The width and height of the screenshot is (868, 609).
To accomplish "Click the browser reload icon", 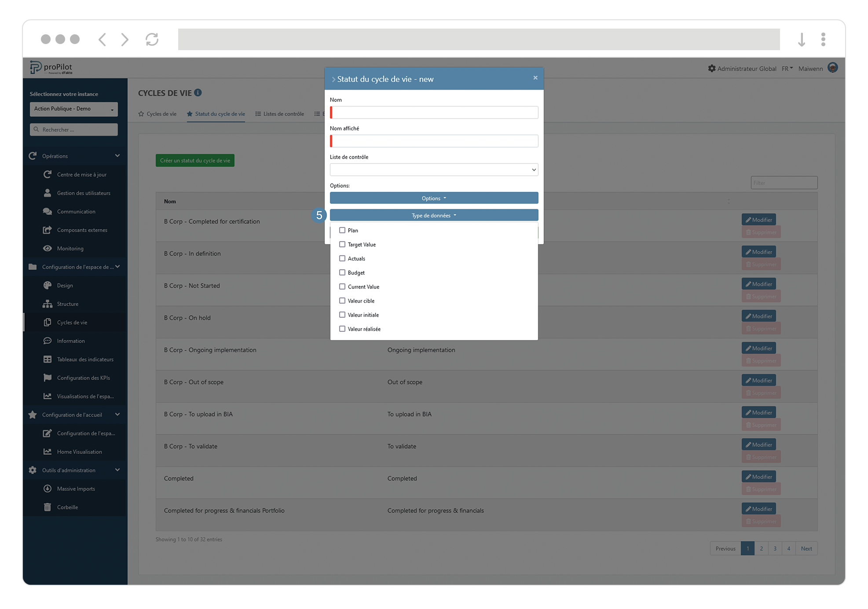I will [x=152, y=39].
